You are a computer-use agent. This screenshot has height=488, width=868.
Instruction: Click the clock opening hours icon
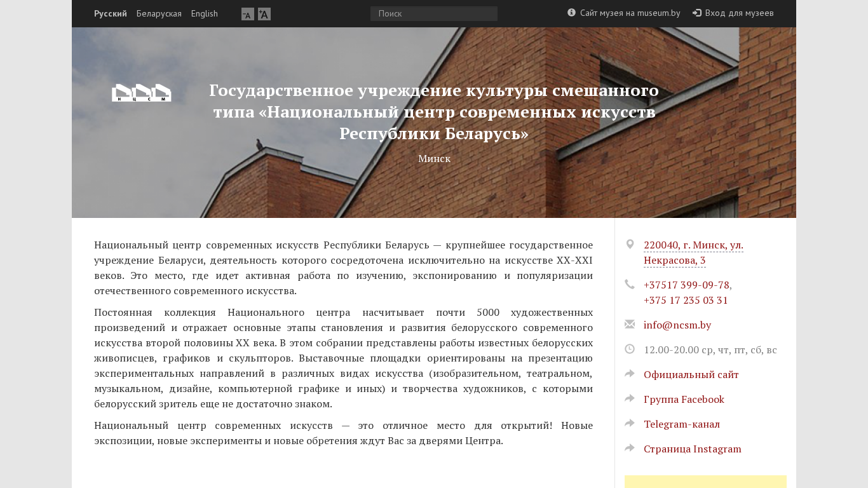(x=630, y=349)
